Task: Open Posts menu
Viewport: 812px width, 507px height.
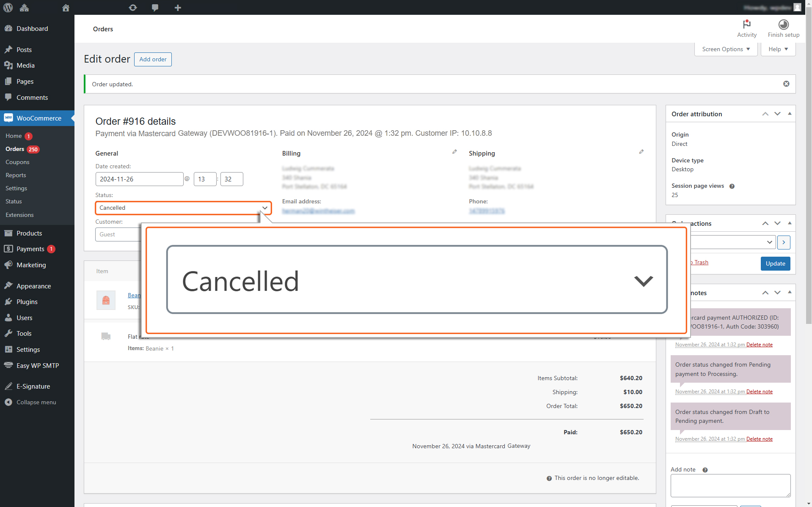Action: [37, 49]
